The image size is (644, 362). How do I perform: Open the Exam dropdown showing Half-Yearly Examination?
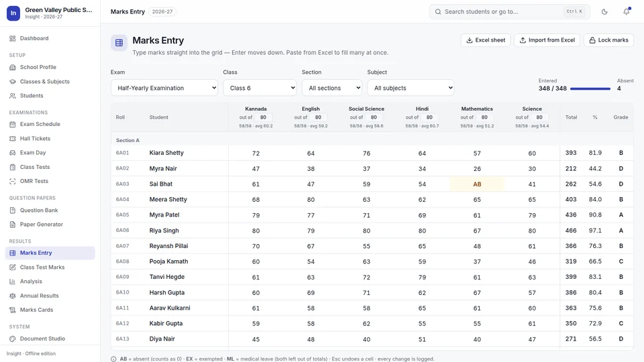(164, 88)
